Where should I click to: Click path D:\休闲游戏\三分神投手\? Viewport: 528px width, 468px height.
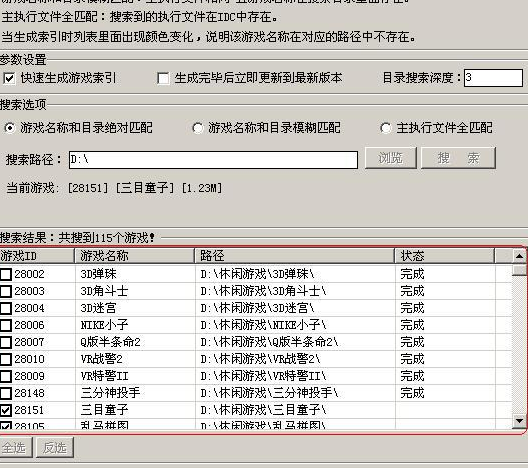click(269, 393)
